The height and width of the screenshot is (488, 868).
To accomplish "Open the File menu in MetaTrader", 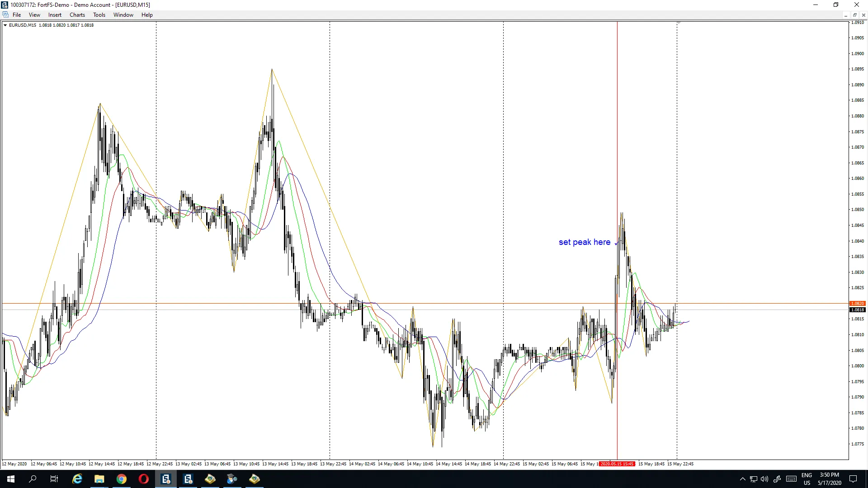I will tap(17, 14).
